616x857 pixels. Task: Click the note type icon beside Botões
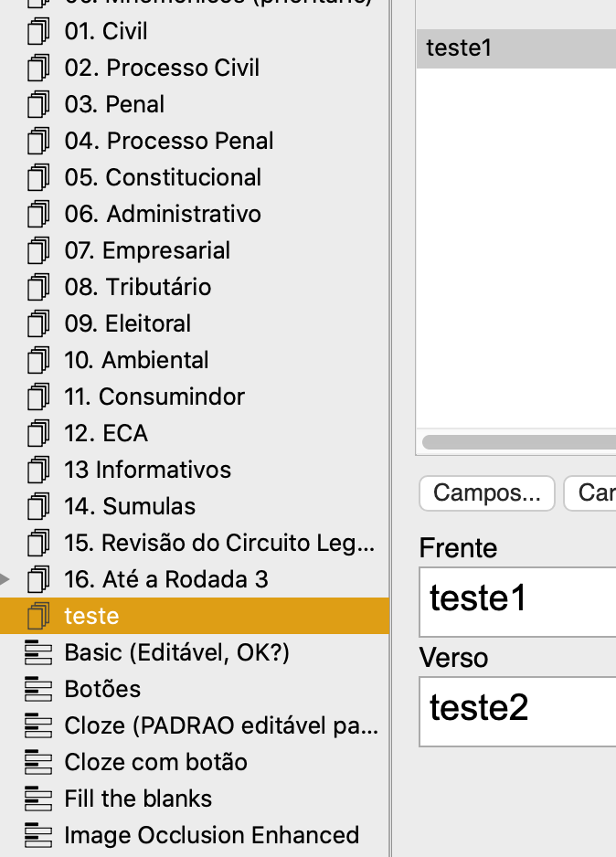37,690
